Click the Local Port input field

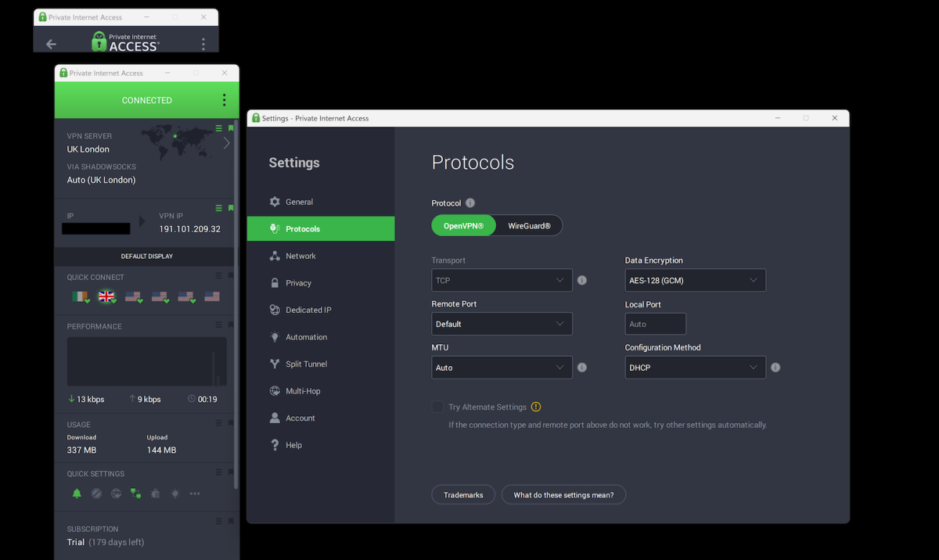656,324
